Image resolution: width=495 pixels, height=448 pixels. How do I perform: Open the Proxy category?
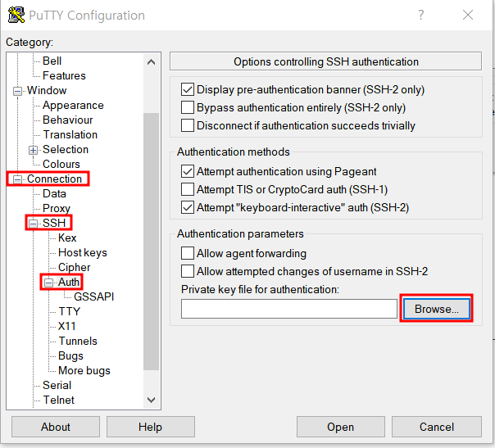[x=57, y=209]
